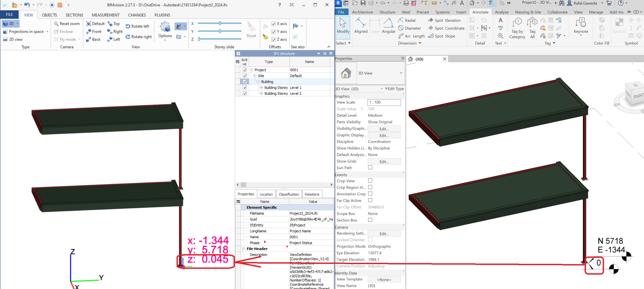The image size is (644, 289).
Task: Enable the Crop View checkbox
Action: (370, 181)
